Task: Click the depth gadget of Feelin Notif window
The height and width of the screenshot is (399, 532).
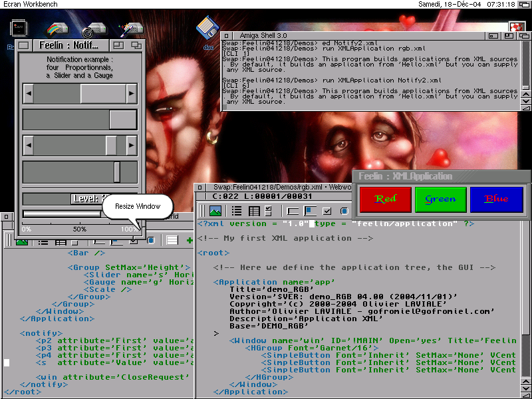Action: (136, 45)
